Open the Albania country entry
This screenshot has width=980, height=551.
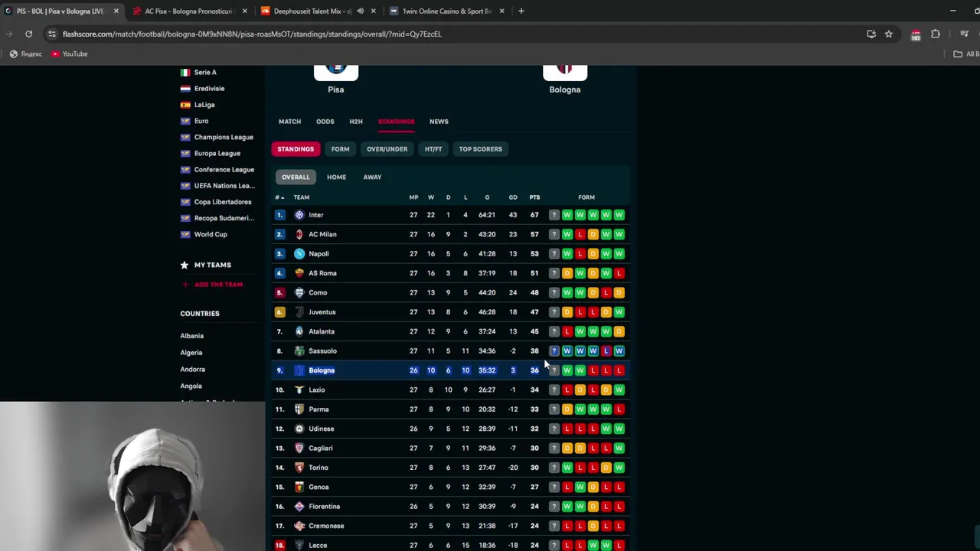191,335
